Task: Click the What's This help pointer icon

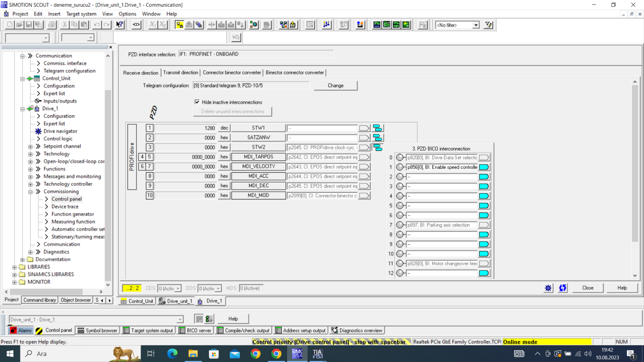Action: coord(120,25)
